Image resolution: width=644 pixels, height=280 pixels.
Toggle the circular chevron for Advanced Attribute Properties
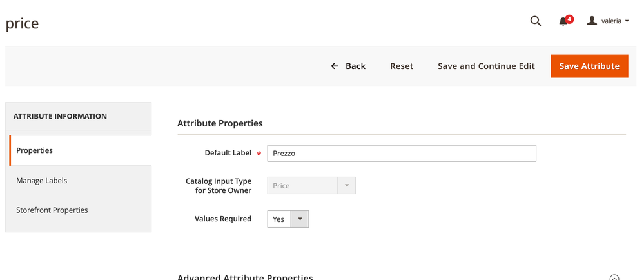point(614,277)
